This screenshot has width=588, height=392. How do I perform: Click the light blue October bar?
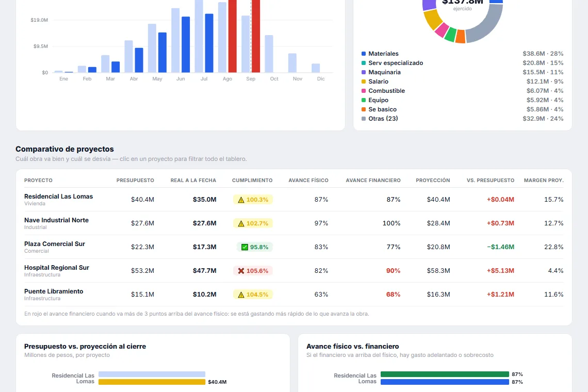pyautogui.click(x=269, y=54)
